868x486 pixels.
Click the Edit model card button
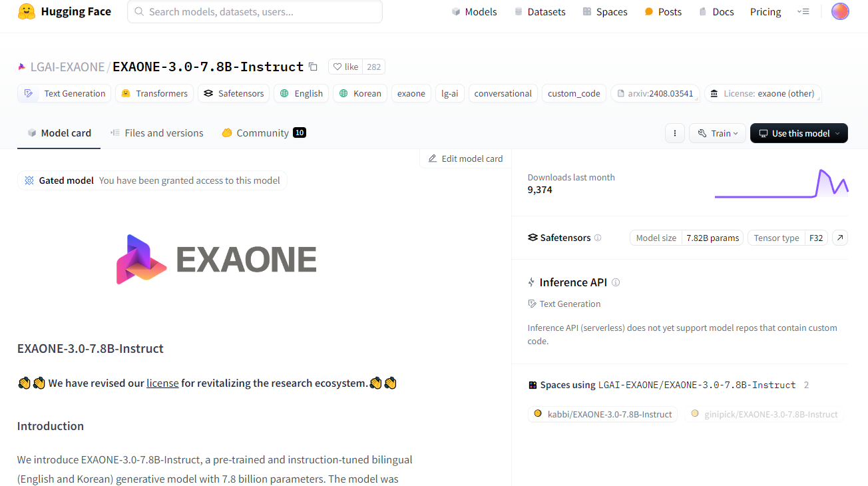coord(465,158)
